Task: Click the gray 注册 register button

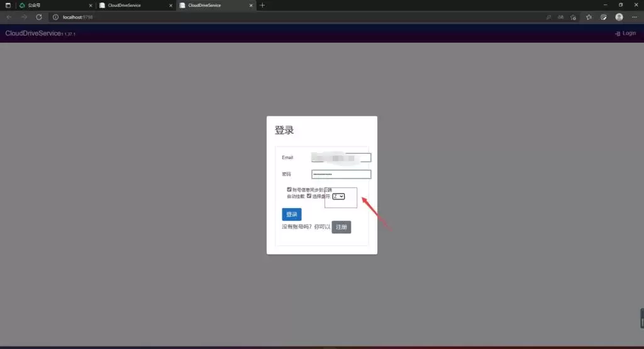Action: click(341, 227)
